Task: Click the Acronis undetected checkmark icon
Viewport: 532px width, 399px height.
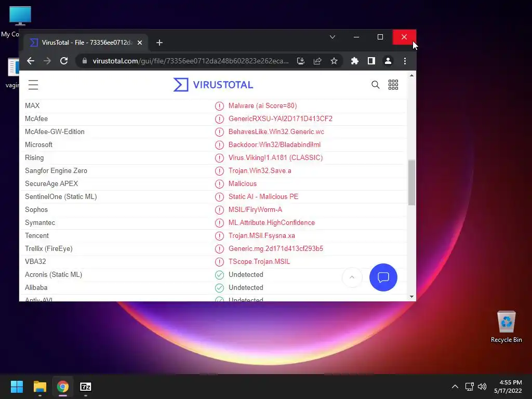Action: coord(220,275)
